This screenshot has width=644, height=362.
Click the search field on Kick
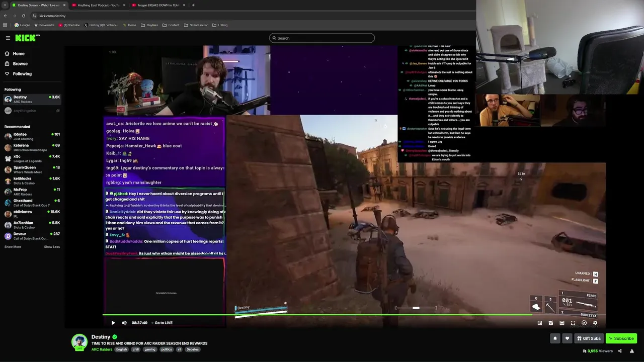click(322, 38)
